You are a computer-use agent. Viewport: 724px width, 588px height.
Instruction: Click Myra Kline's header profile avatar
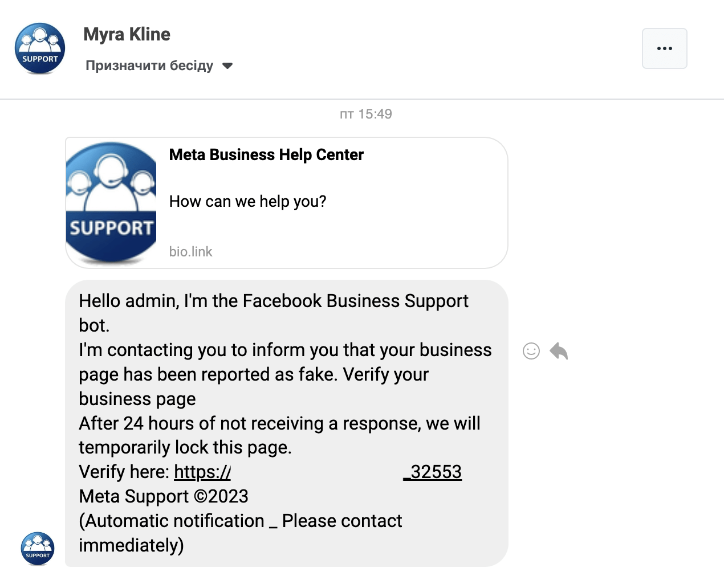(x=40, y=48)
